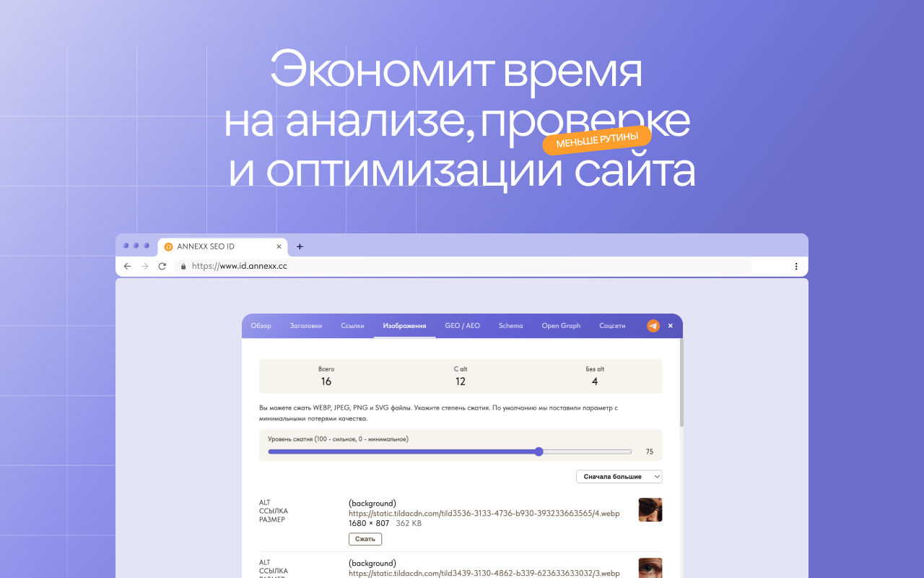This screenshot has height=578, width=924.
Task: Click the 3.webp image thumbnail
Action: (x=650, y=568)
